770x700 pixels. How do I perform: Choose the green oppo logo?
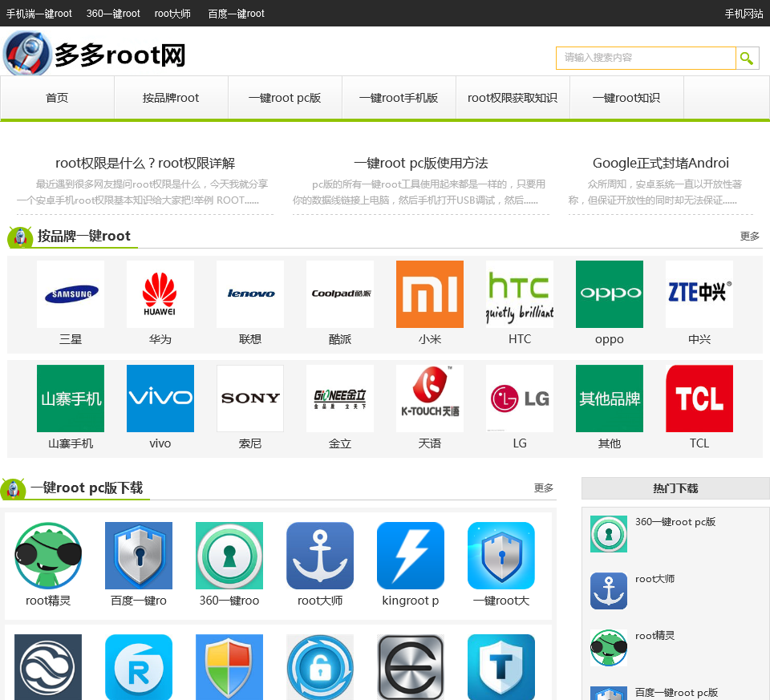pos(610,294)
